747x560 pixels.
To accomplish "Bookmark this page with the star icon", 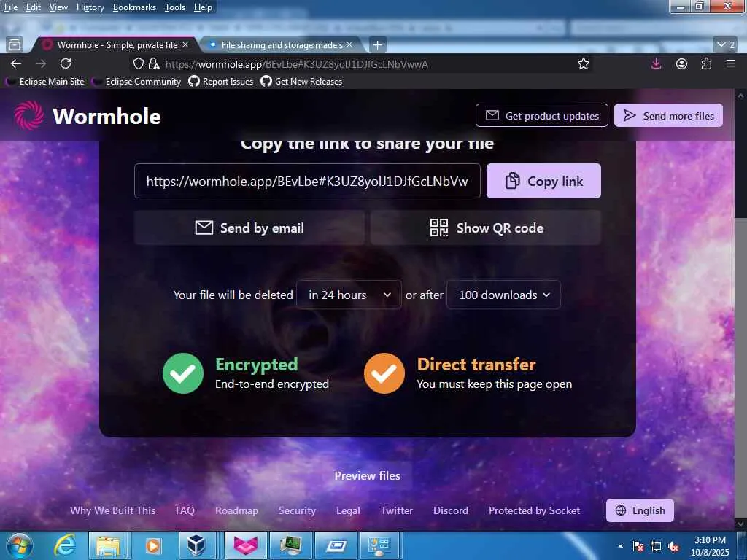I will (584, 64).
